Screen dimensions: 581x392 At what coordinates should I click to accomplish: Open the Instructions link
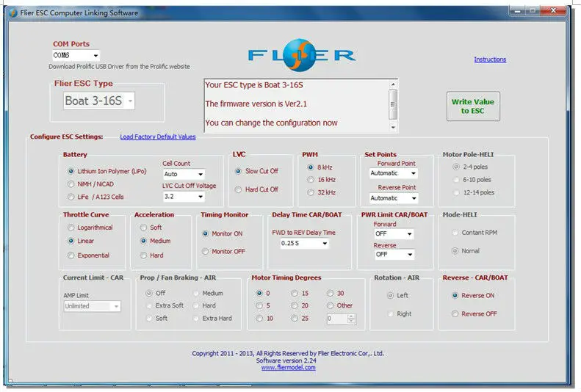click(489, 59)
